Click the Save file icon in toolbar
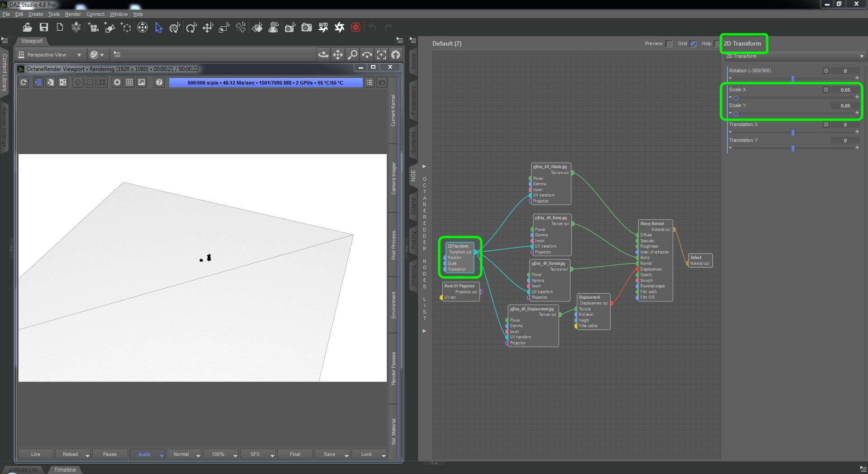868x474 pixels. pos(43,28)
